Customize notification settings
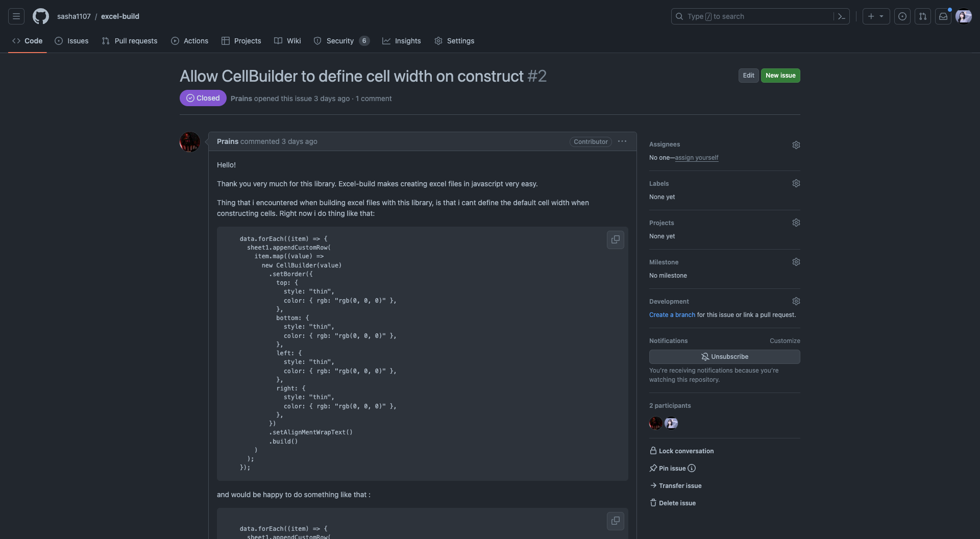The image size is (980, 539). coord(785,341)
